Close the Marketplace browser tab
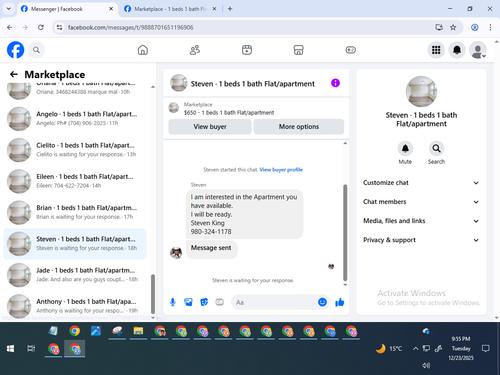500x375 pixels. (214, 9)
